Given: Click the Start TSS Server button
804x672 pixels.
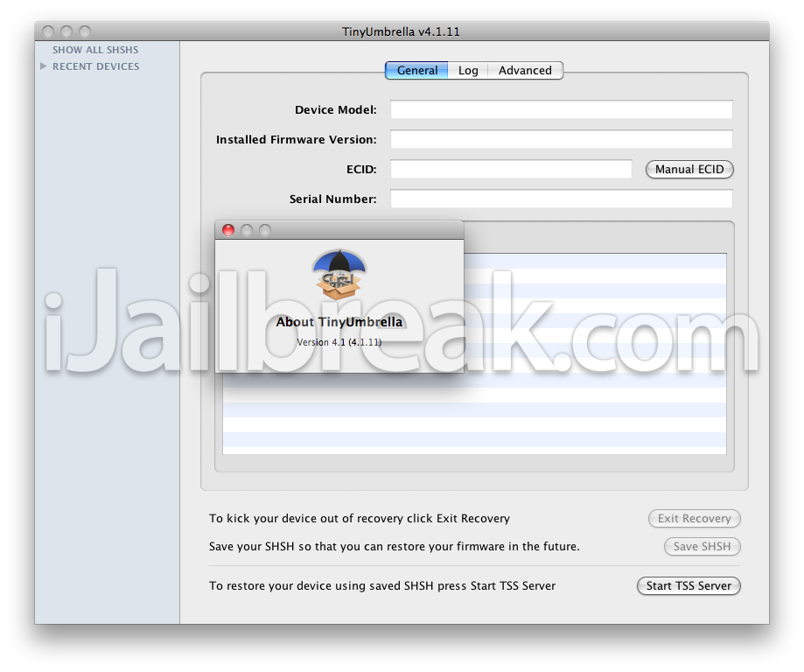Looking at the screenshot, I should (x=689, y=586).
